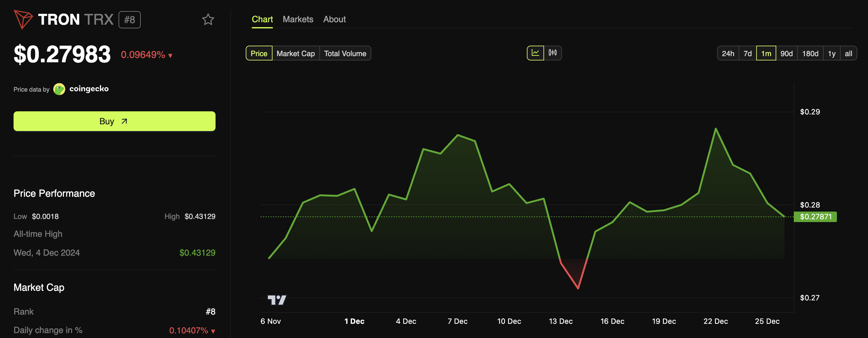Switch to line chart view icon
This screenshot has height=338, width=868.
[535, 53]
